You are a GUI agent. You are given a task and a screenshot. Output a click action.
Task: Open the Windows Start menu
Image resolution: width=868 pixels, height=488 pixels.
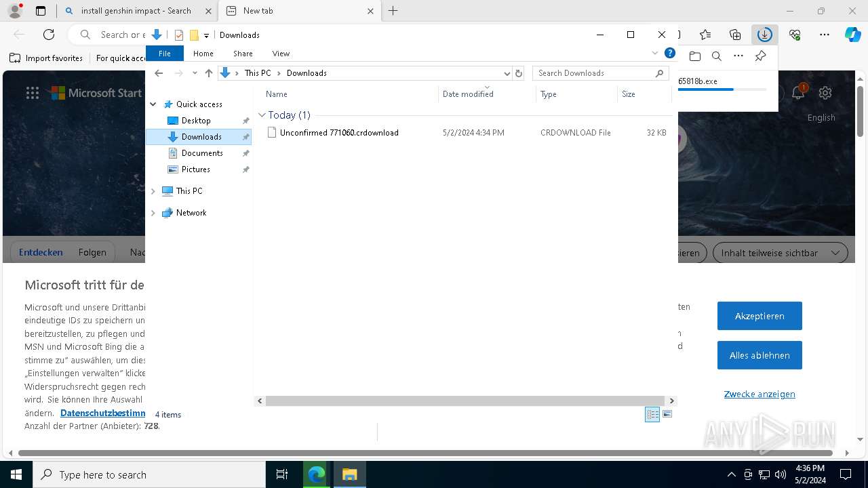(16, 474)
